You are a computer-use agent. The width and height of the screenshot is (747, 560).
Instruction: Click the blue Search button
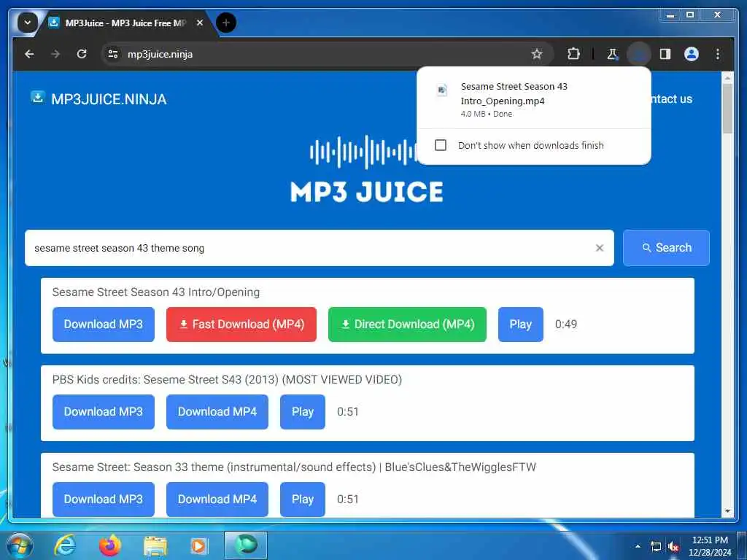pyautogui.click(x=666, y=248)
